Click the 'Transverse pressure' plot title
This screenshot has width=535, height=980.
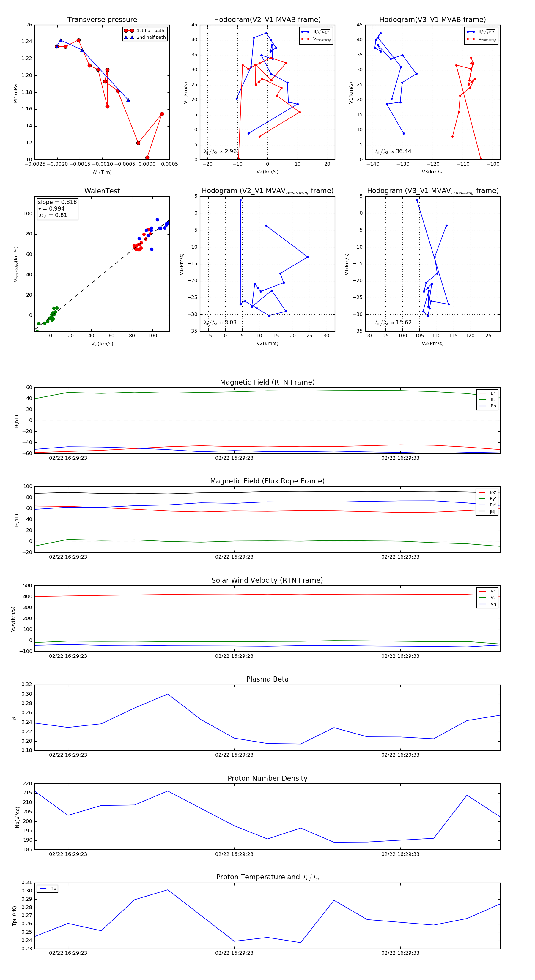tap(102, 20)
